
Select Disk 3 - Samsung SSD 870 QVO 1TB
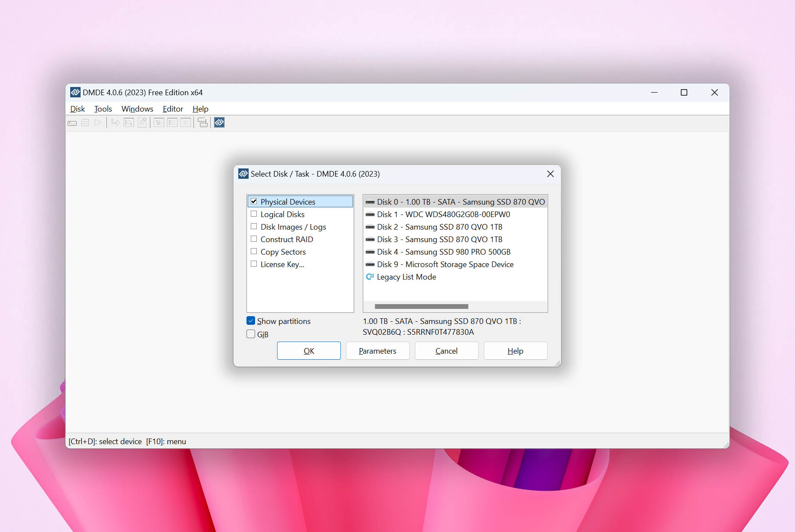pyautogui.click(x=455, y=240)
